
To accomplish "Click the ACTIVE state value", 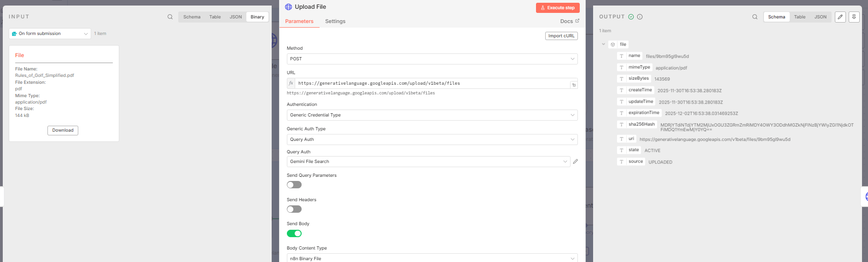I will click(x=652, y=151).
